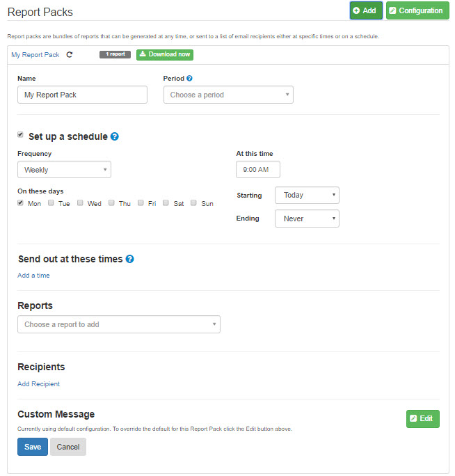
Task: Open the Choose a period dropdown
Action: tap(228, 95)
